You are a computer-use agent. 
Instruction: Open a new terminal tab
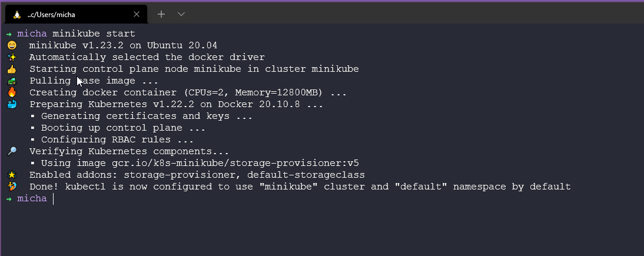[161, 14]
